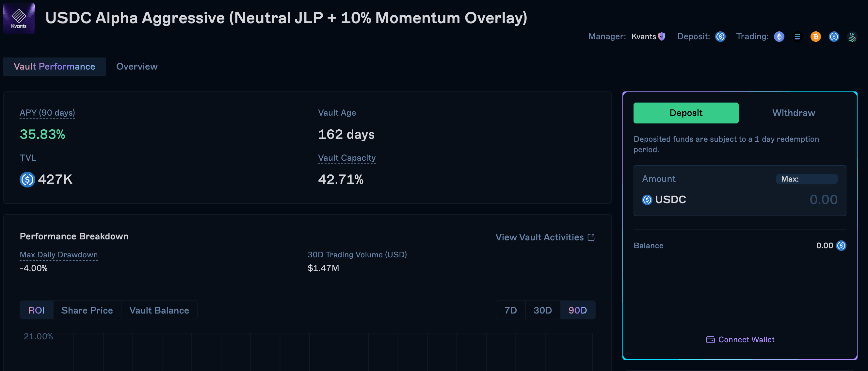
Task: Open View Vault Activities link
Action: (x=545, y=237)
